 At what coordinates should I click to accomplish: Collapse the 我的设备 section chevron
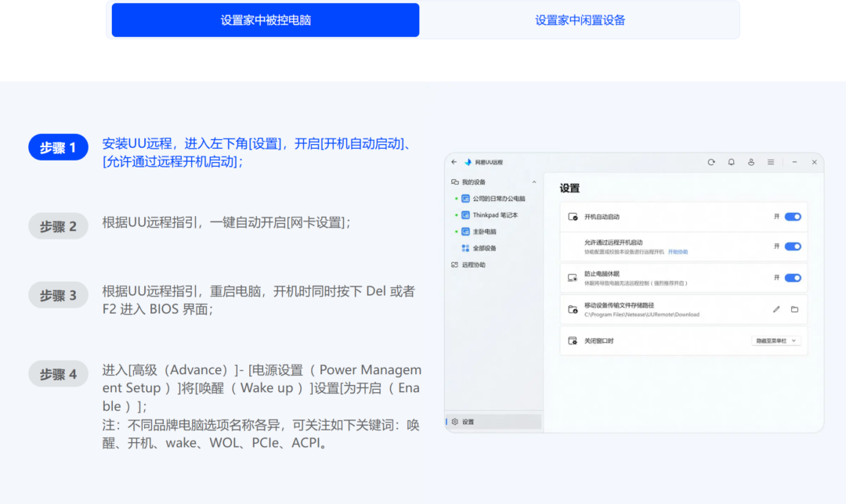[534, 182]
